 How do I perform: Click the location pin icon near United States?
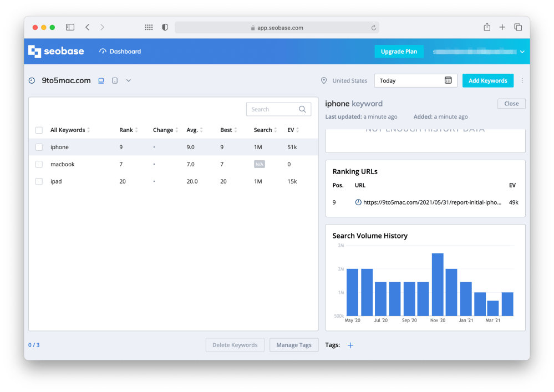pyautogui.click(x=324, y=80)
